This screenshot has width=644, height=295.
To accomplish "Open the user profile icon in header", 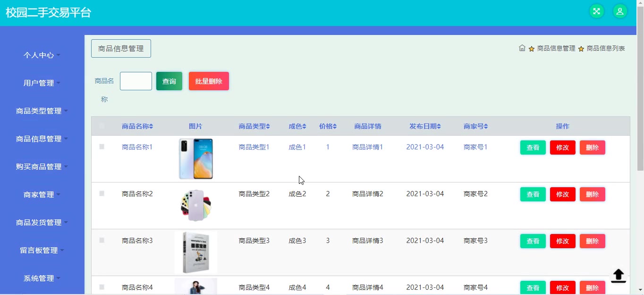I will click(x=620, y=11).
